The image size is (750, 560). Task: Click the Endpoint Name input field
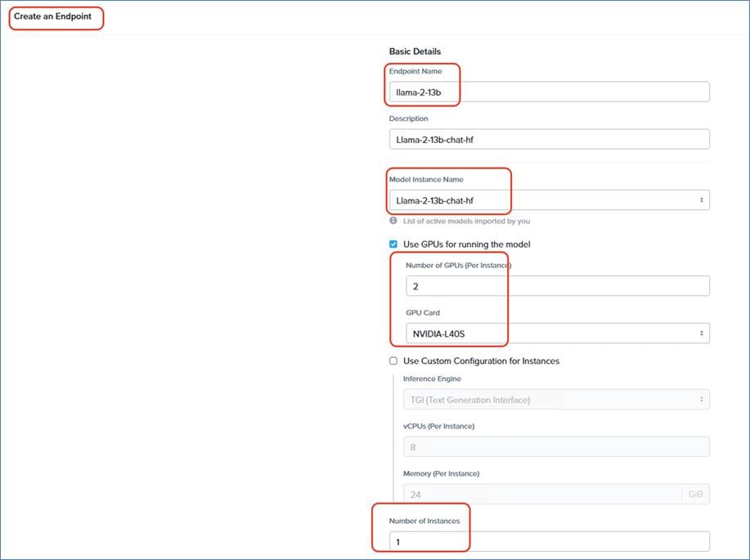tap(549, 92)
